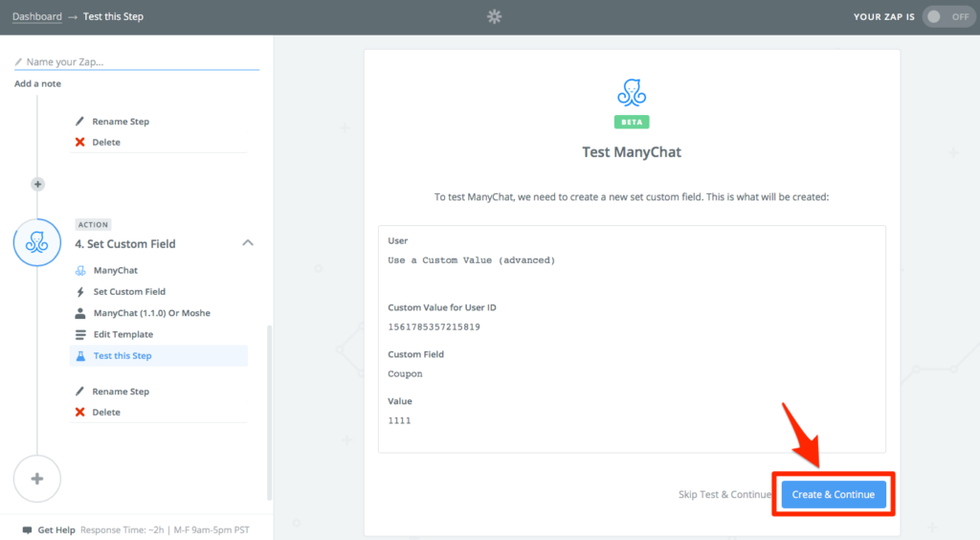Click the sidebar vertical scrollbar

tap(269, 413)
